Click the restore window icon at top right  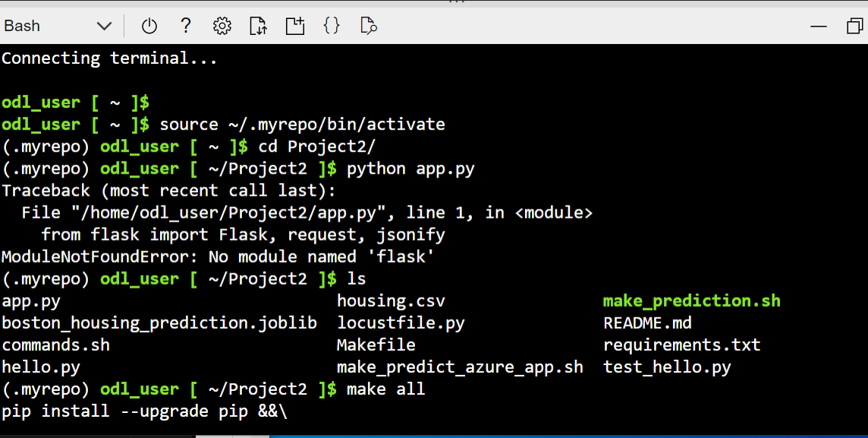point(854,25)
